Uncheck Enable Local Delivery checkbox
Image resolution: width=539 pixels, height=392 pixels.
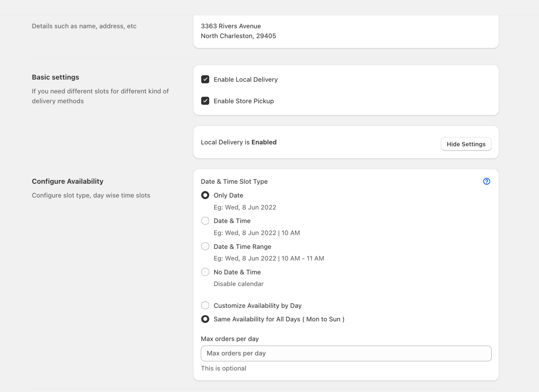pyautogui.click(x=205, y=79)
